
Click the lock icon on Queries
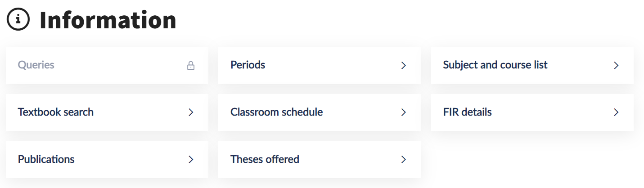pyautogui.click(x=191, y=66)
